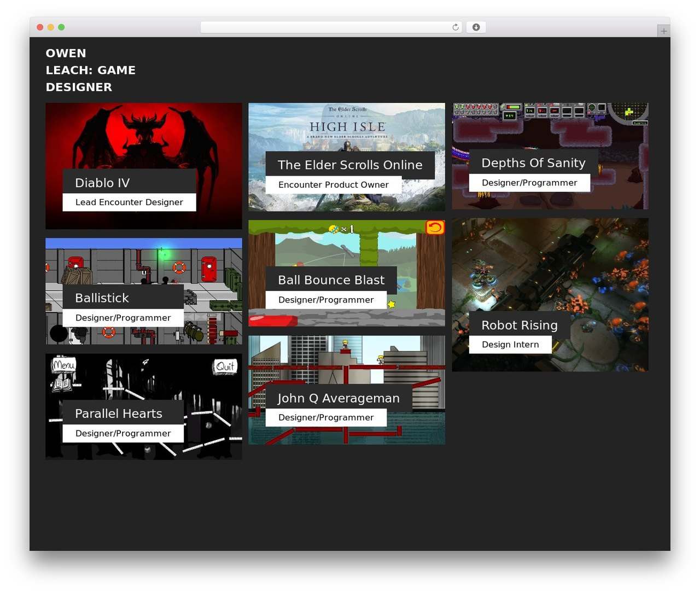Click the Menu sign in Parallel Hearts image
This screenshot has height=593, width=700.
coord(64,365)
